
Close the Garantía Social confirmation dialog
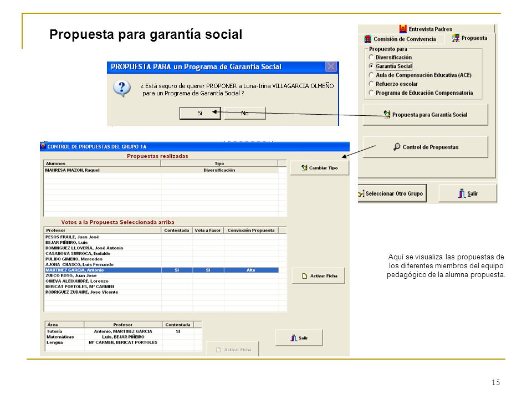[x=331, y=66]
